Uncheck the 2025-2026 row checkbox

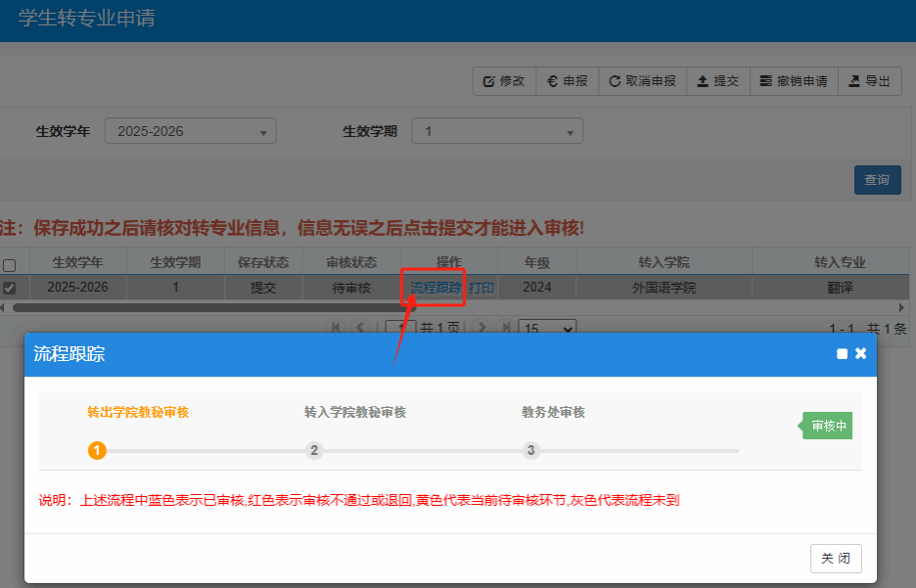point(10,288)
